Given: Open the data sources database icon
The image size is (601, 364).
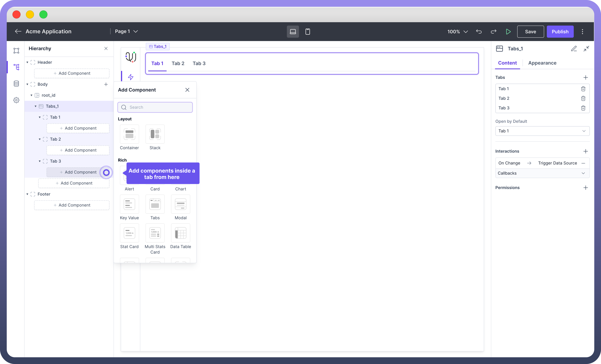Looking at the screenshot, I should 16,84.
